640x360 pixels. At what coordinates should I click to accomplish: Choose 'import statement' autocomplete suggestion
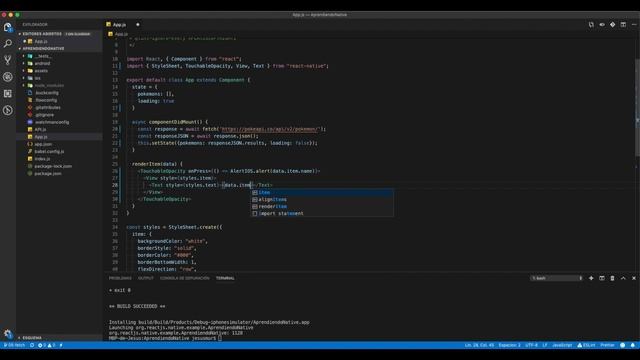(x=322, y=213)
